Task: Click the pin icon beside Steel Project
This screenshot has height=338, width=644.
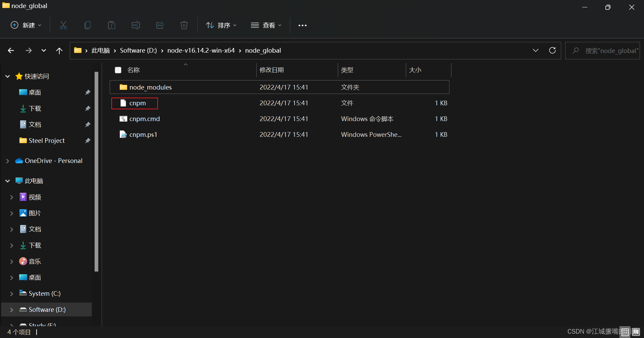Action: coord(88,141)
